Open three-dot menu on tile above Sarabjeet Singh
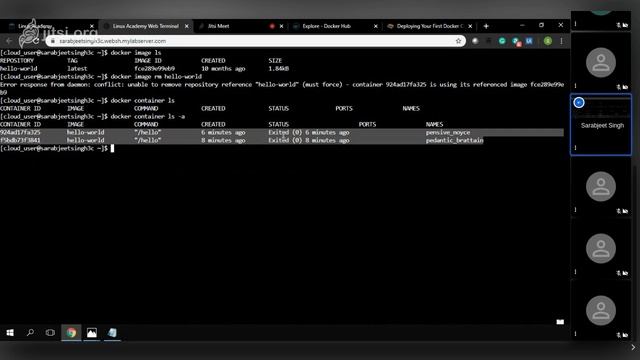640x360 pixels. click(576, 86)
